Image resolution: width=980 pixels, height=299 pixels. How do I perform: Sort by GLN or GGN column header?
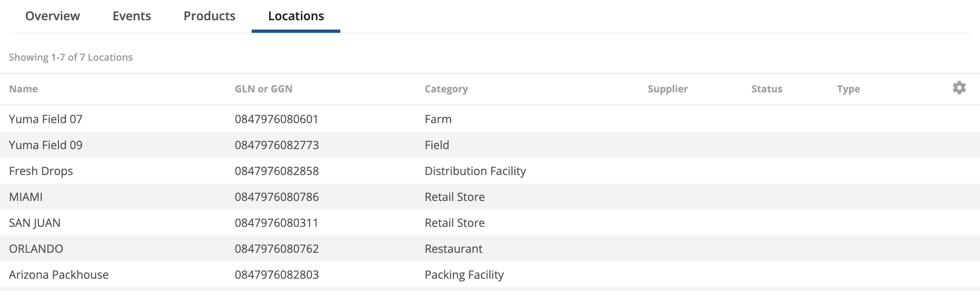pyautogui.click(x=263, y=89)
